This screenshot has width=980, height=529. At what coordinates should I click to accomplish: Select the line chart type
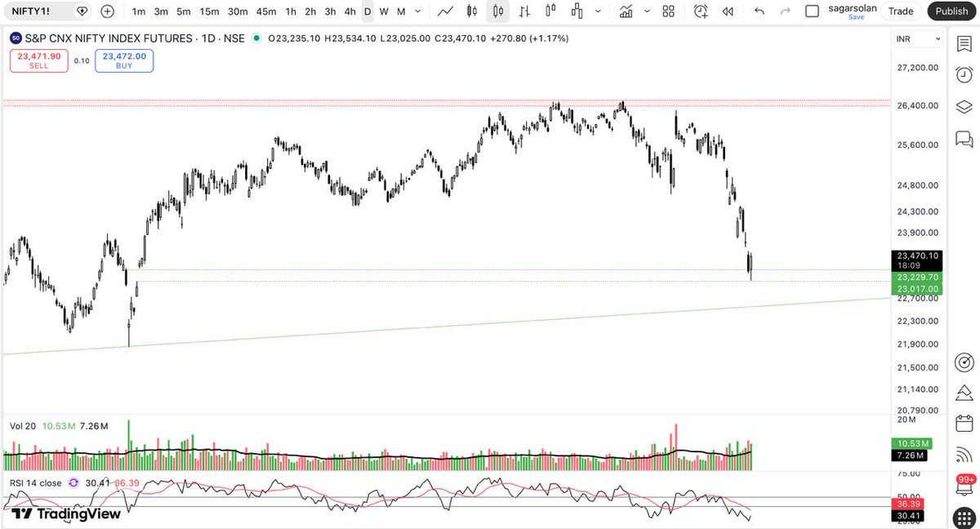point(445,11)
